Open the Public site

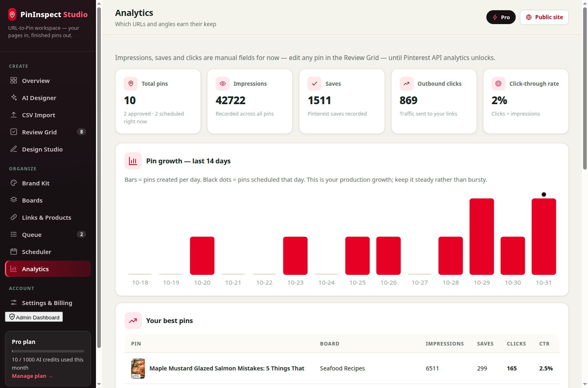pos(544,17)
